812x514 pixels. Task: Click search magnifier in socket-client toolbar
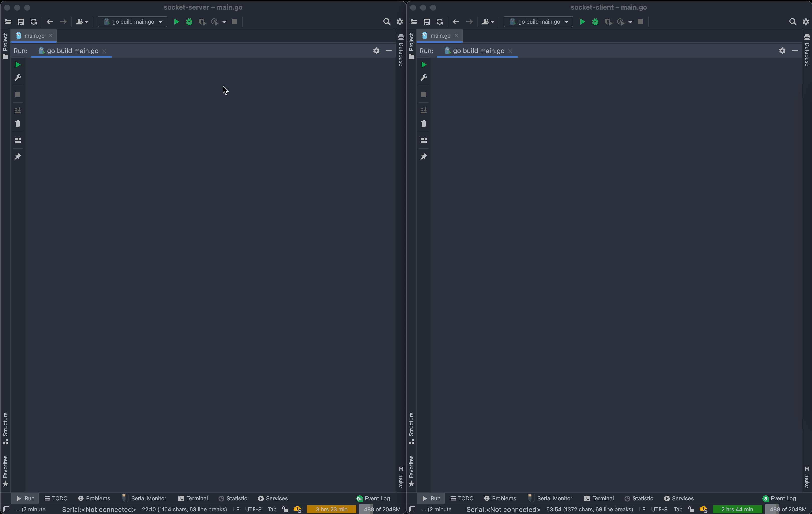[x=792, y=22]
